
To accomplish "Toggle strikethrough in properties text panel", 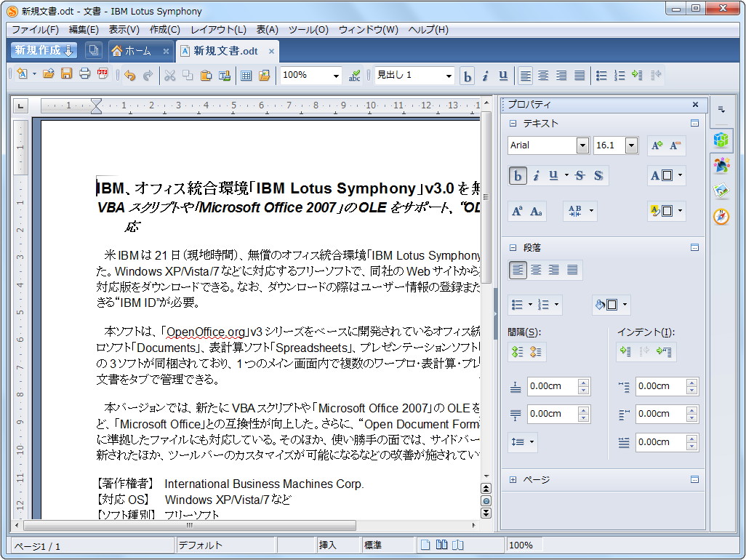I will tap(580, 176).
